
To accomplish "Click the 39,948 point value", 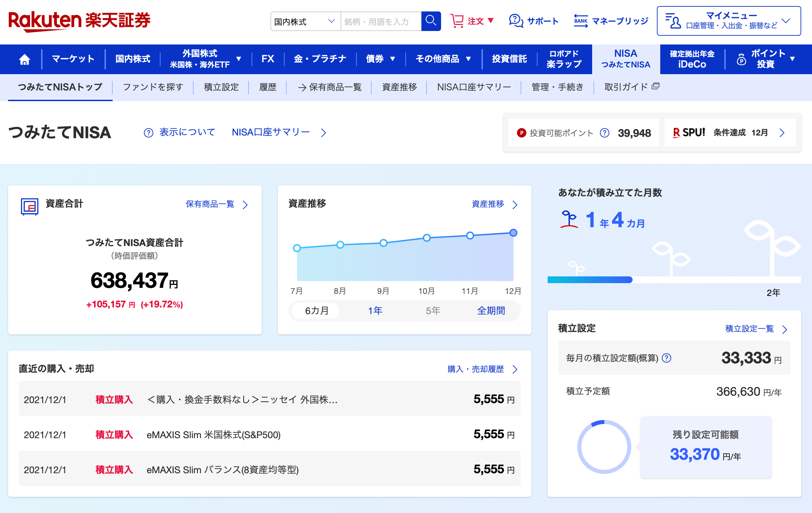I will [x=634, y=133].
